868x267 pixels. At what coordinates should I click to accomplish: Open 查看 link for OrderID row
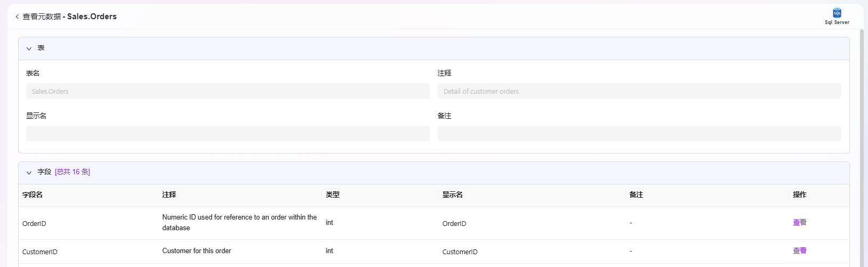point(800,223)
